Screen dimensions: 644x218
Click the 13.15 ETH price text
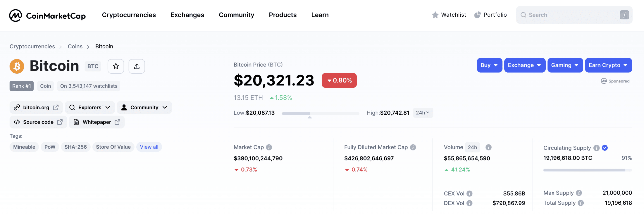click(x=248, y=98)
